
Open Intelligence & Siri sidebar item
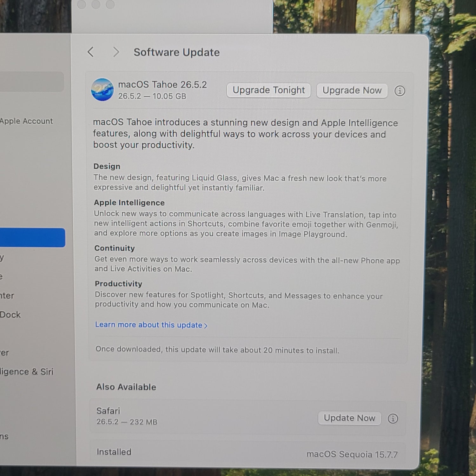pos(27,372)
